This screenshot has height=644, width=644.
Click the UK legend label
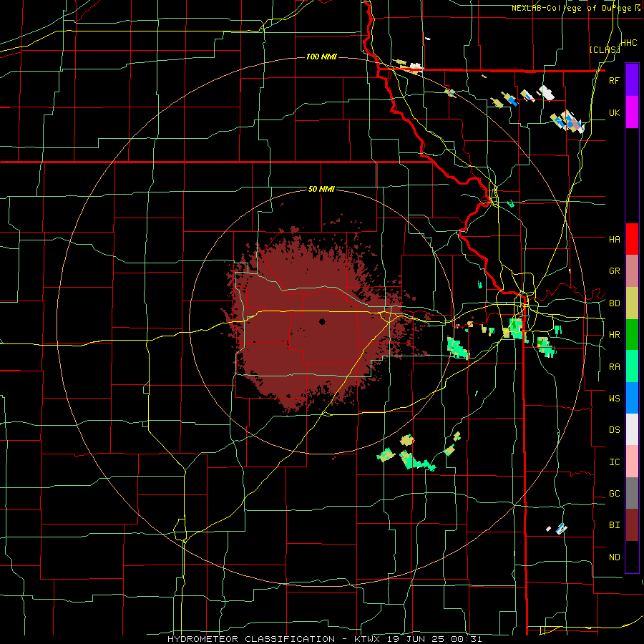tap(614, 112)
